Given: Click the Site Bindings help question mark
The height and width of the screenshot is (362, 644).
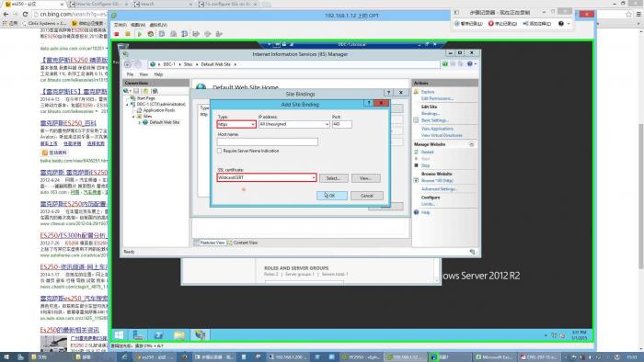Looking at the screenshot, I should click(x=388, y=93).
